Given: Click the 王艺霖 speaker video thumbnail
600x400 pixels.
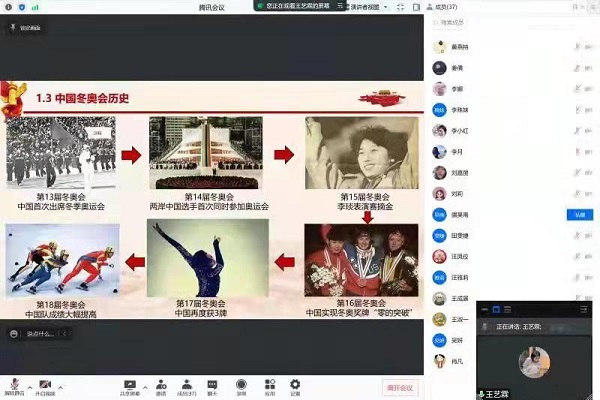Looking at the screenshot, I should [x=534, y=360].
